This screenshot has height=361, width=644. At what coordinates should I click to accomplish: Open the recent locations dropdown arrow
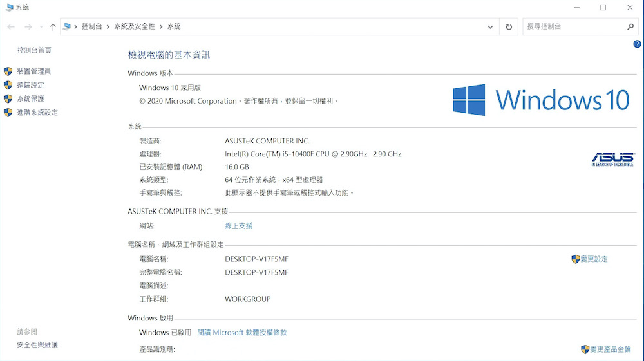pos(41,27)
